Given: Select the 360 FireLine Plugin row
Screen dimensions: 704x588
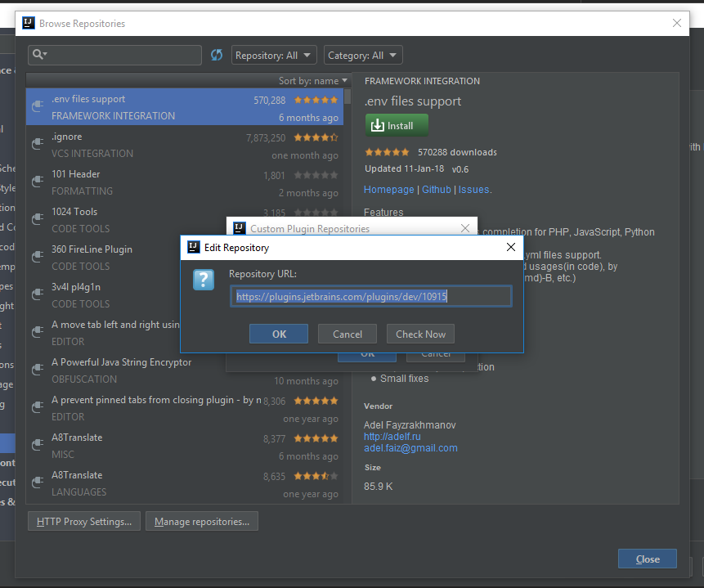Looking at the screenshot, I should 103,258.
